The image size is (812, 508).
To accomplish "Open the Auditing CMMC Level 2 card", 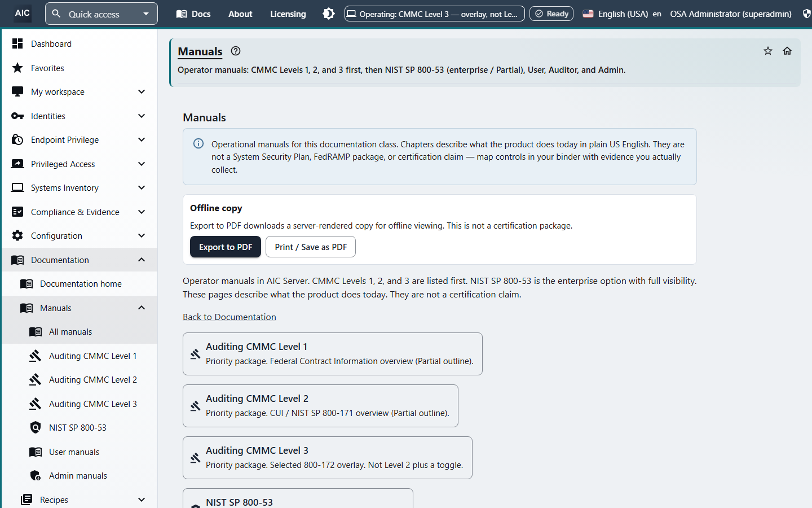I will point(320,406).
